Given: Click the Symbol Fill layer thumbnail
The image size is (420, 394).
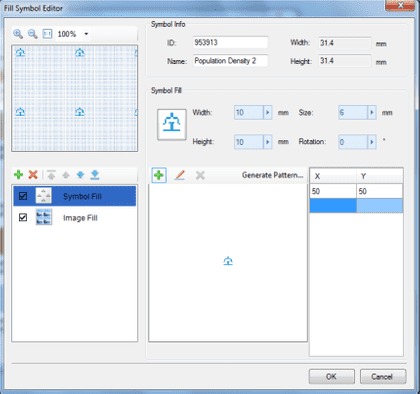Looking at the screenshot, I should (x=44, y=196).
